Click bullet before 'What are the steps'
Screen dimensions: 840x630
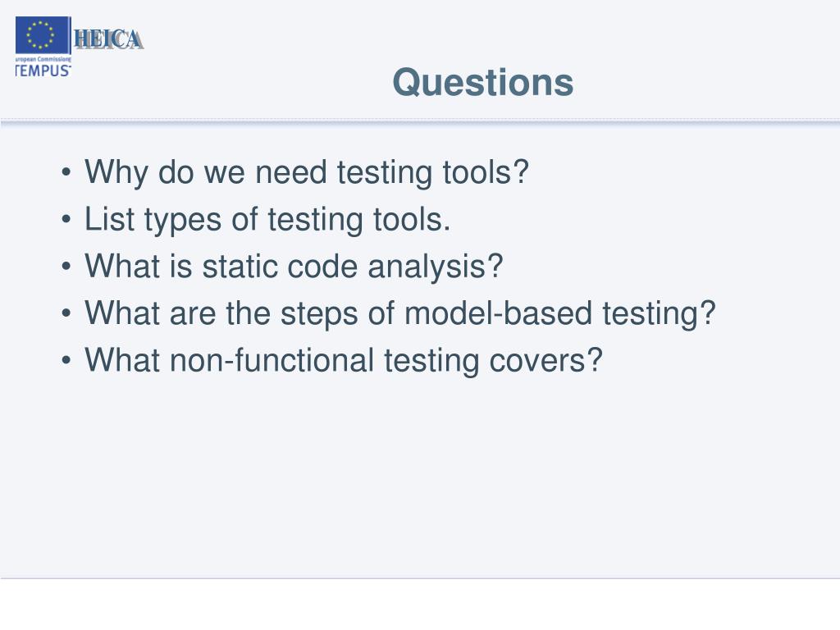click(66, 313)
